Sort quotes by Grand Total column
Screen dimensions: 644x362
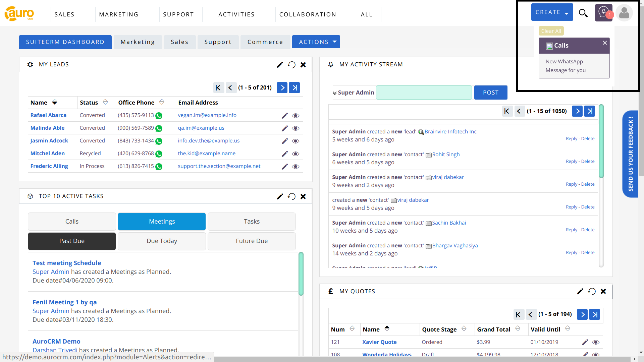pos(518,329)
